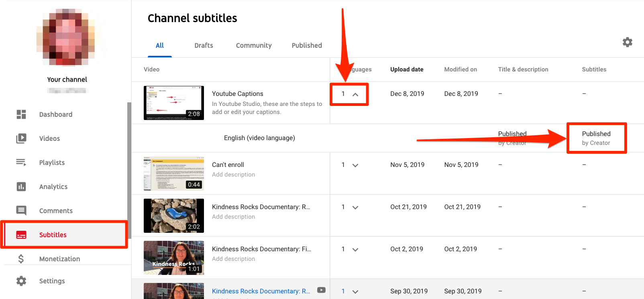Image resolution: width=644 pixels, height=299 pixels.
Task: Click the Comments icon in sidebar
Action: point(21,211)
